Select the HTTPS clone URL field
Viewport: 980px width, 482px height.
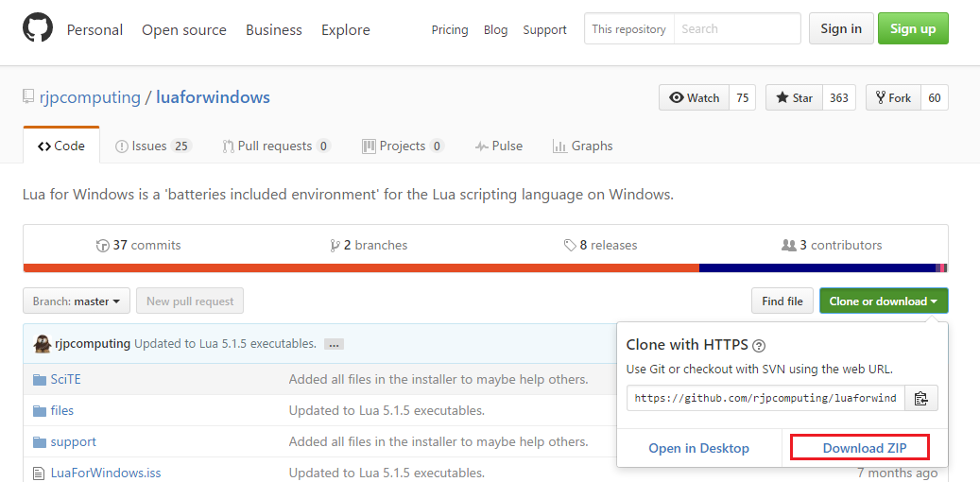(765, 398)
